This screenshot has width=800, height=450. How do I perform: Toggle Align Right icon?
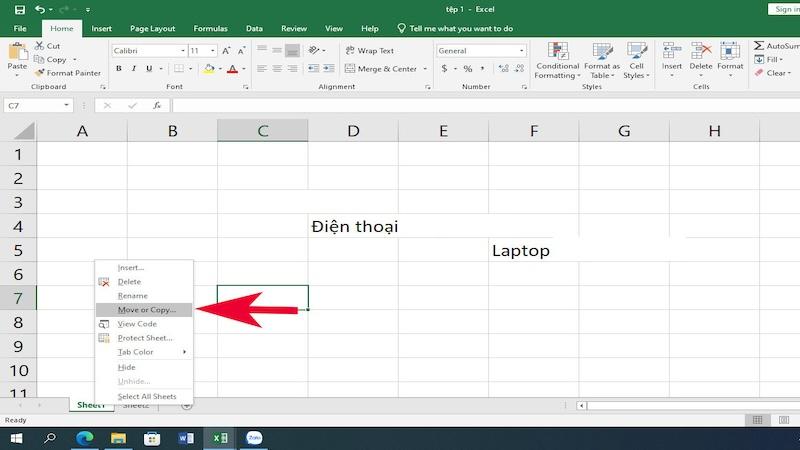pos(292,68)
